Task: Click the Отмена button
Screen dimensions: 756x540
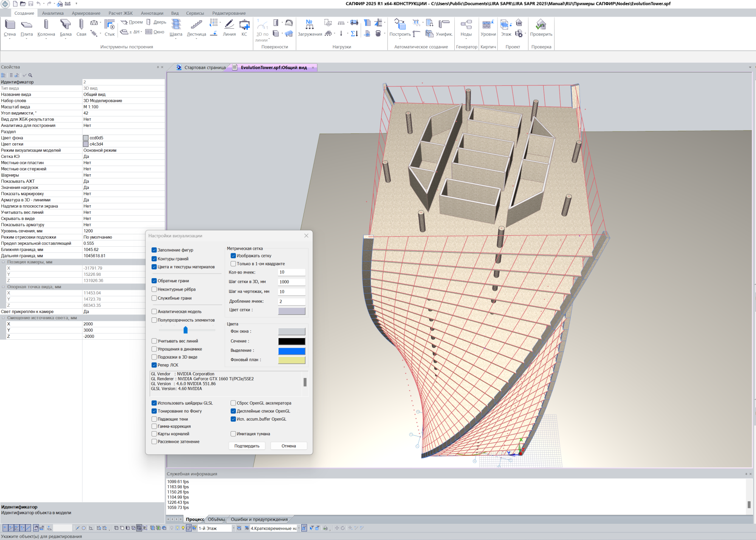Action: [288, 446]
